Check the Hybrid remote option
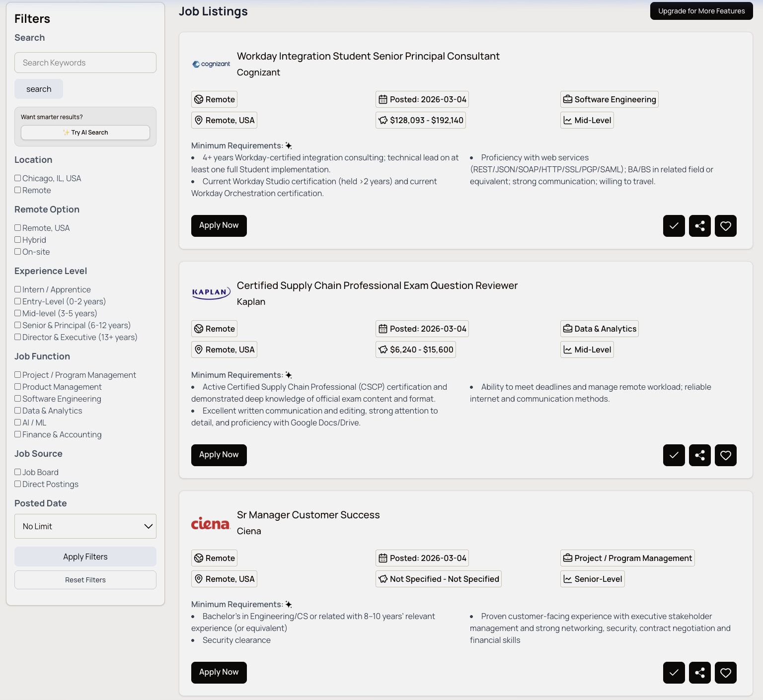The width and height of the screenshot is (763, 700). pos(17,240)
